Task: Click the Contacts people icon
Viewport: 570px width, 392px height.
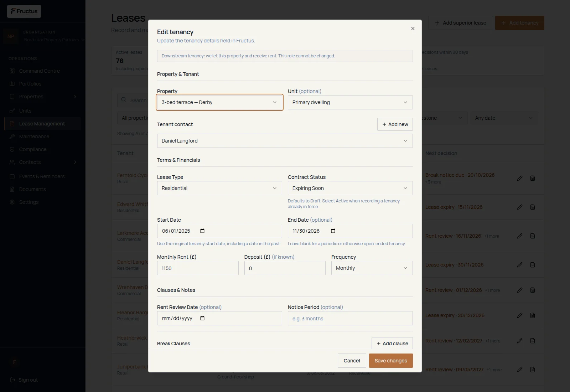Action: coord(12,162)
